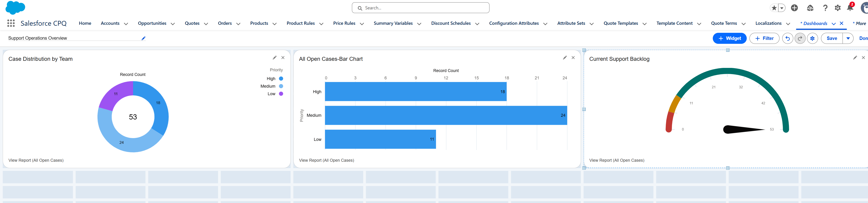868x203 pixels.
Task: Click the Undo arrow button
Action: pos(788,39)
